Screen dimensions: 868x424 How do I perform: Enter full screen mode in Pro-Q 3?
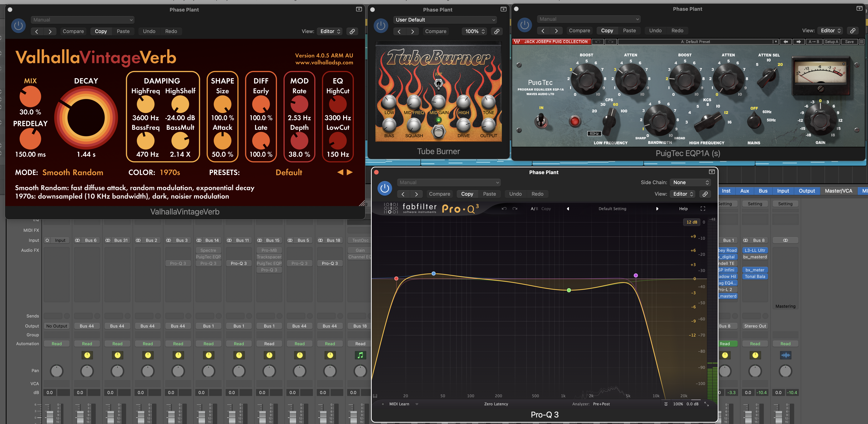703,209
